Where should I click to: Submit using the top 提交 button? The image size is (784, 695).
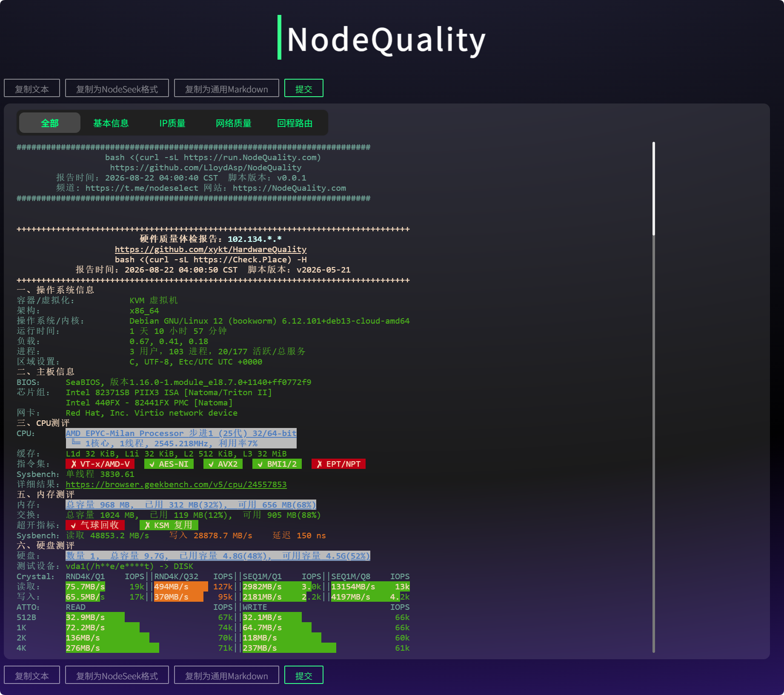tap(304, 88)
